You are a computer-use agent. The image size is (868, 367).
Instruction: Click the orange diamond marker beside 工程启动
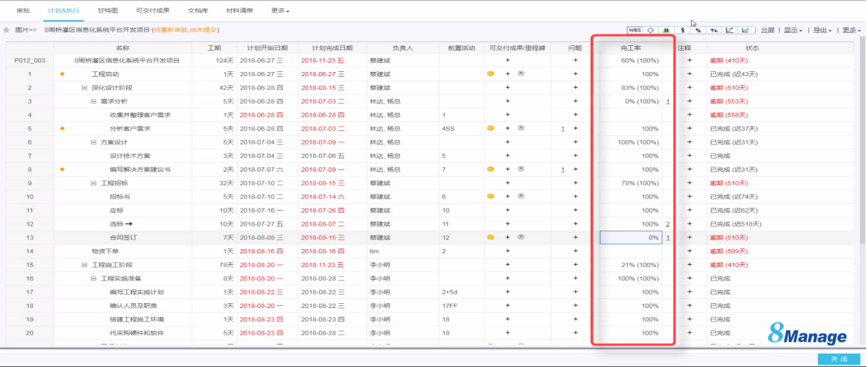pyautogui.click(x=62, y=73)
